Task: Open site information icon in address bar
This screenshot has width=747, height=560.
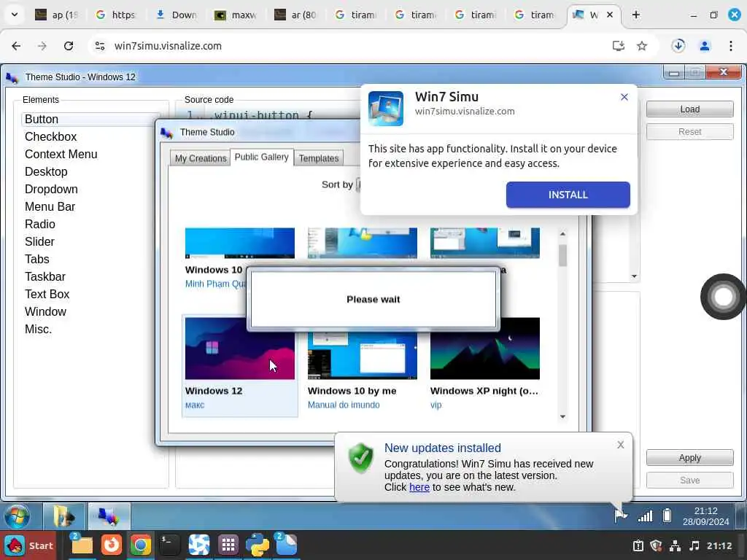Action: (100, 46)
